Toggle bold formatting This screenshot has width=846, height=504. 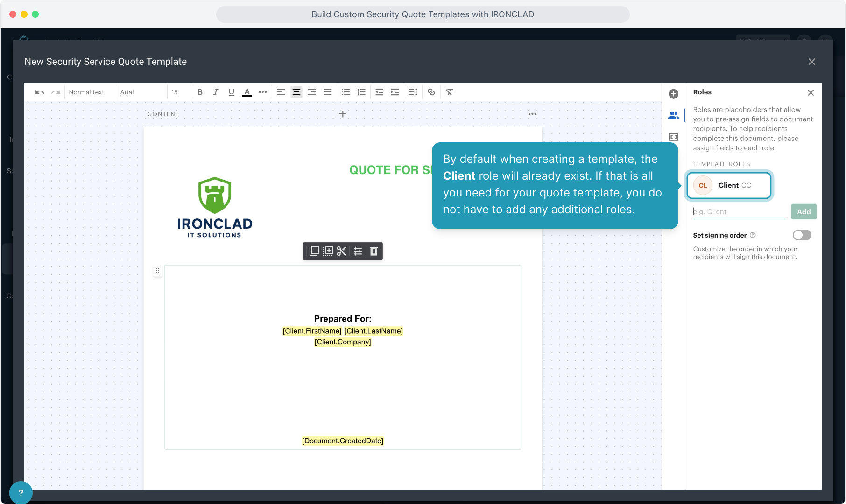[x=200, y=92]
